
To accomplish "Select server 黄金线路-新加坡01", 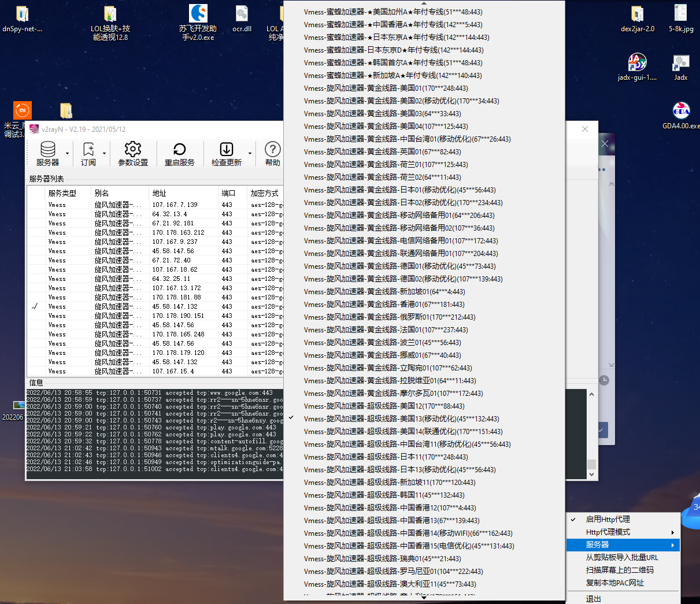I will tap(424, 291).
